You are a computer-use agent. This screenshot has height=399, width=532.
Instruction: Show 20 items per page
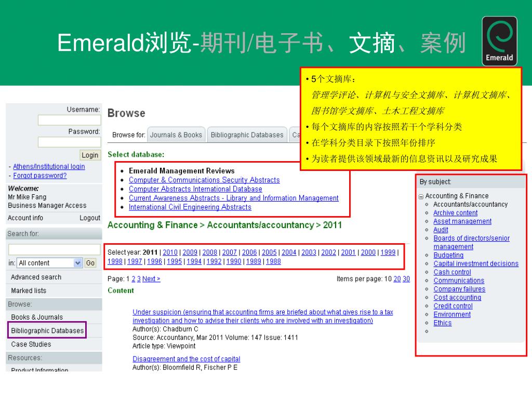[397, 279]
